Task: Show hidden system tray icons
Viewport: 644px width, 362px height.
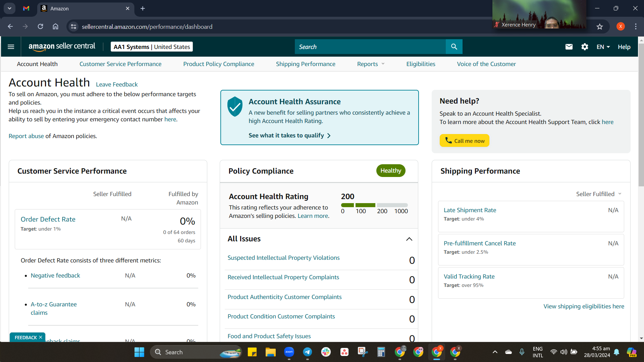Action: [x=495, y=352]
